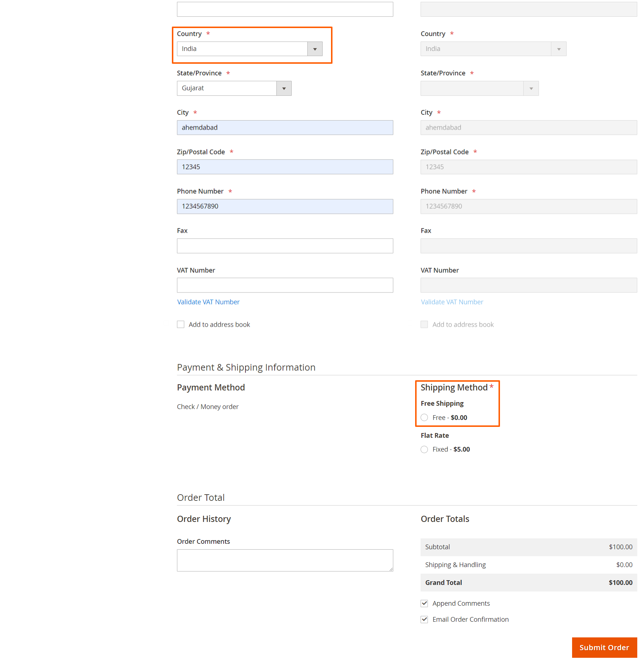
Task: Click the billing Phone Number field
Action: tap(285, 206)
